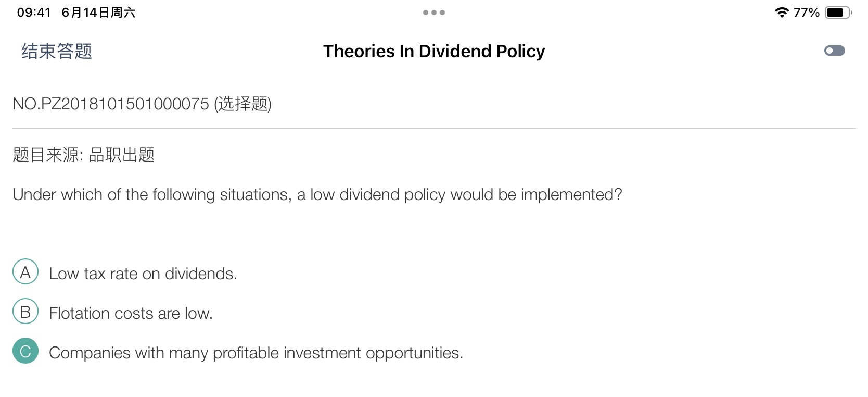868x397 pixels.
Task: Click the text "Low tax rate on dividends."
Action: 143,274
